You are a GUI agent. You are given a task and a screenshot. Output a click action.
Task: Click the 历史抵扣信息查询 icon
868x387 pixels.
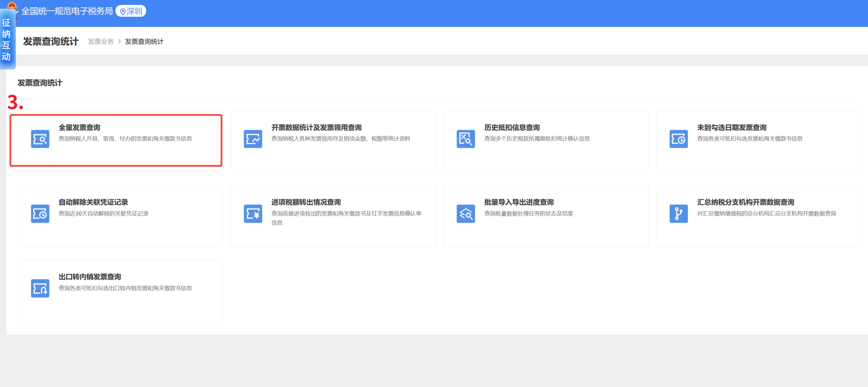pos(466,139)
